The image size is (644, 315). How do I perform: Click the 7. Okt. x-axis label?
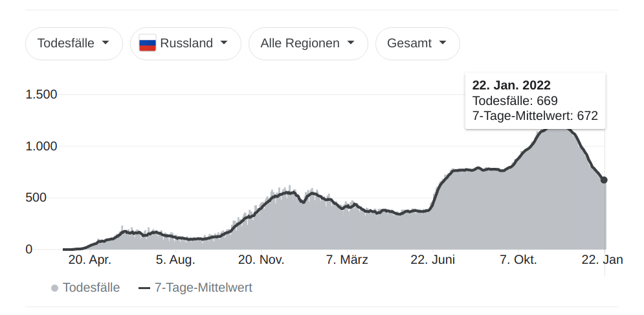tap(518, 260)
